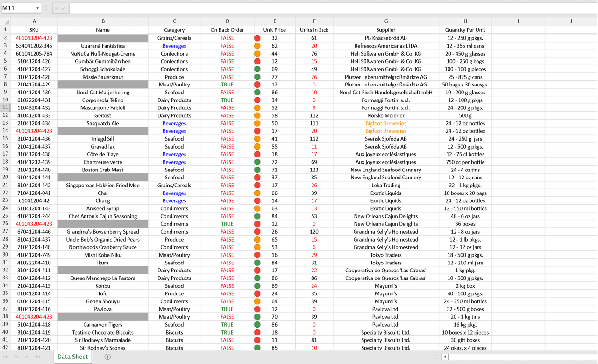Screen dimensions: 598x364
Task: Click the status circle in Chai row
Action: [257, 193]
